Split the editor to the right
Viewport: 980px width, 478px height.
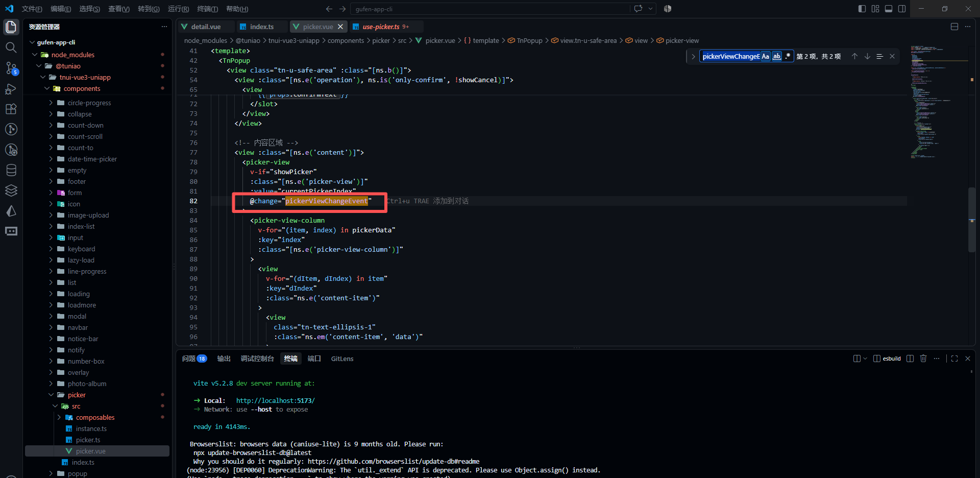(x=954, y=27)
